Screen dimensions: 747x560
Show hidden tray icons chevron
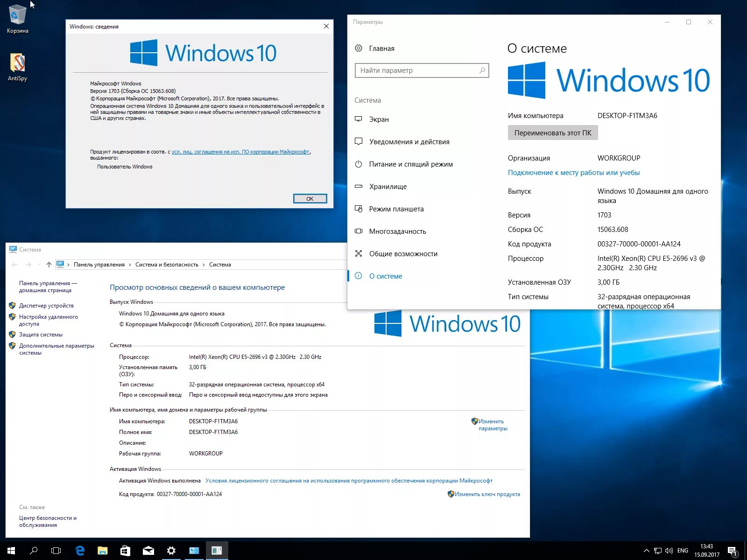click(x=646, y=551)
